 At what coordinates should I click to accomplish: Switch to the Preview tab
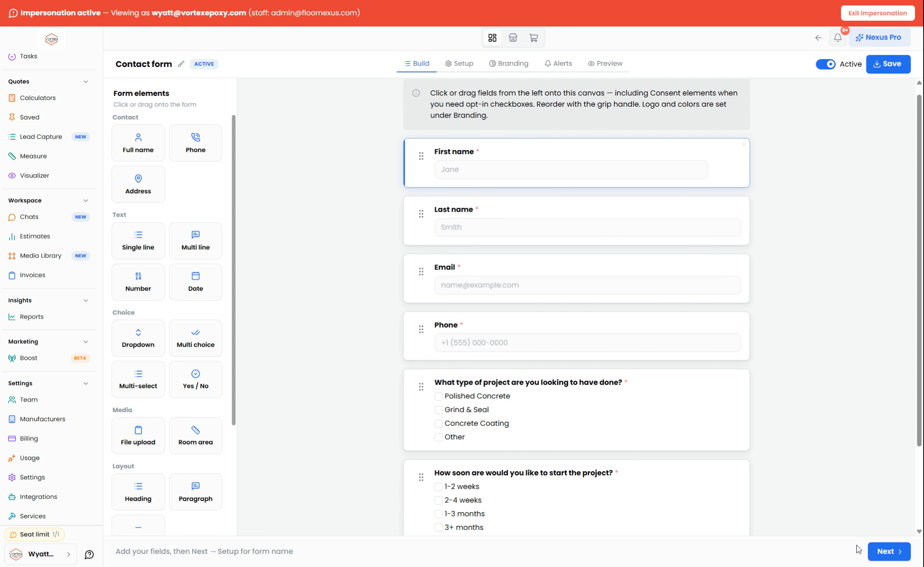click(x=605, y=64)
